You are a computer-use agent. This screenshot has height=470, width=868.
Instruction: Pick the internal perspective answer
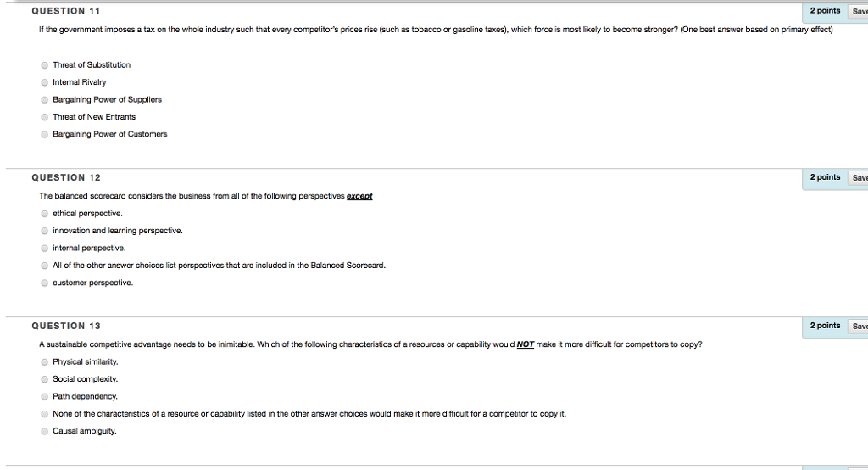coord(43,249)
